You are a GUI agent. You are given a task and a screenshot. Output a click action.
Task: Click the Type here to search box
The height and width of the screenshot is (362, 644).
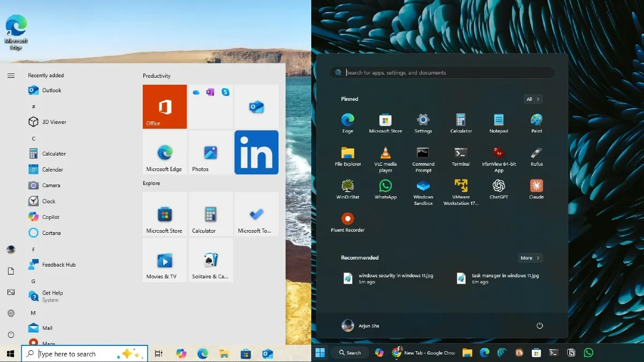click(84, 353)
